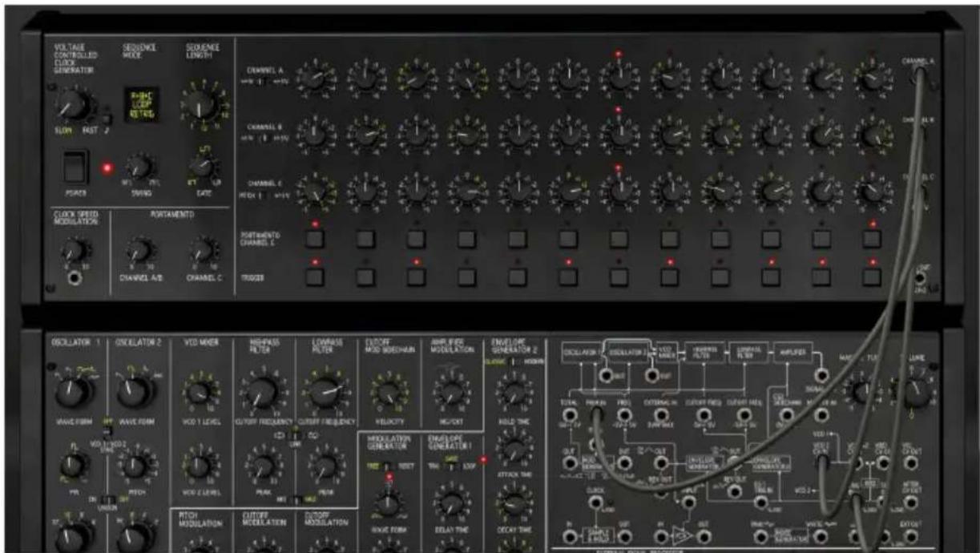Click the External In jack
The image size is (980, 553).
663,415
